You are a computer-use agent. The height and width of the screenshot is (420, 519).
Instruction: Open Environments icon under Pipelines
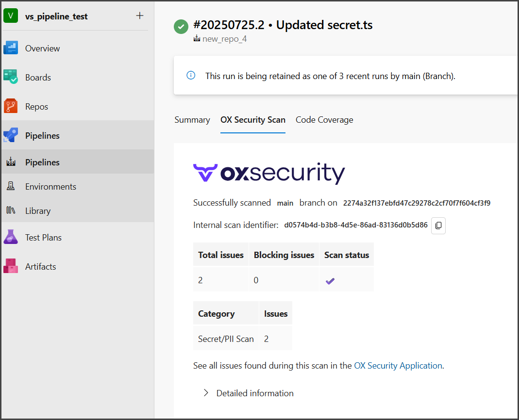pyautogui.click(x=11, y=187)
